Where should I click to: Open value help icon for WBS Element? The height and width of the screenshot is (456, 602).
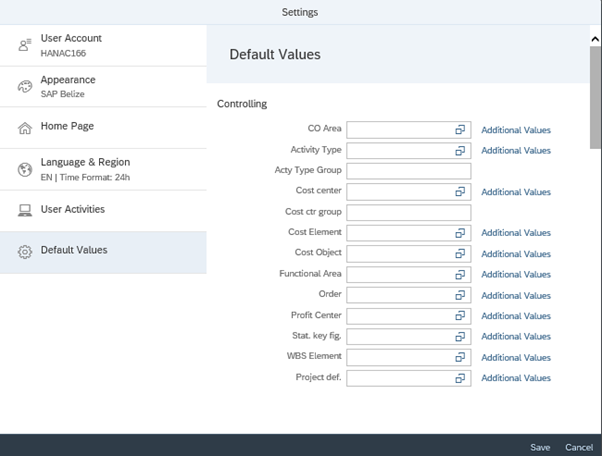tap(461, 357)
